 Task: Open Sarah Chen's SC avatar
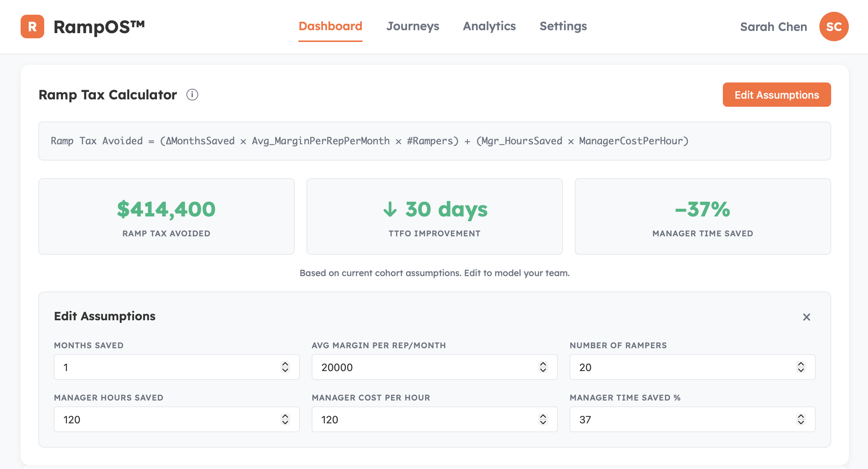coord(834,27)
